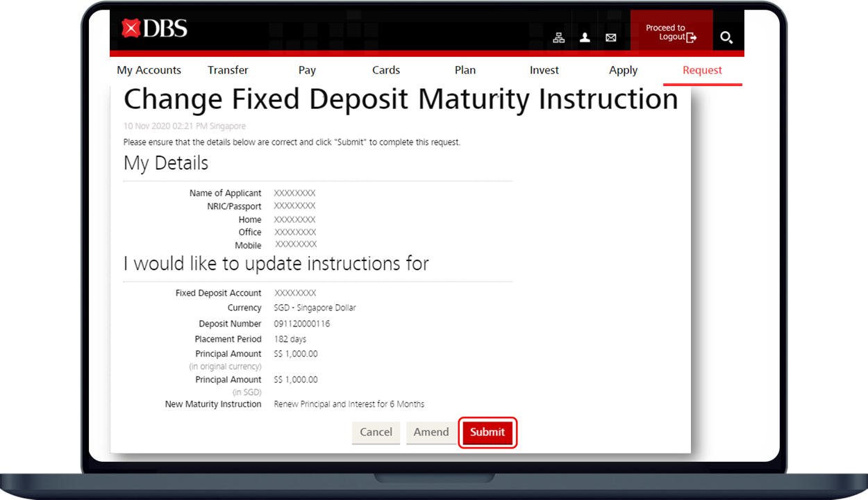The width and height of the screenshot is (868, 500).
Task: Submit the maturity instruction request
Action: (487, 432)
